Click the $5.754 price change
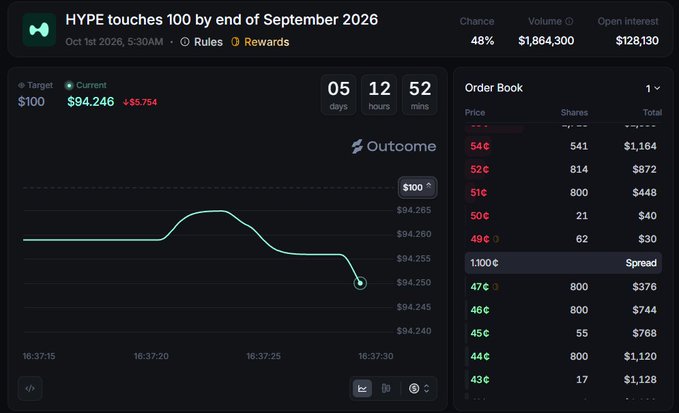This screenshot has width=679, height=413. (x=140, y=102)
